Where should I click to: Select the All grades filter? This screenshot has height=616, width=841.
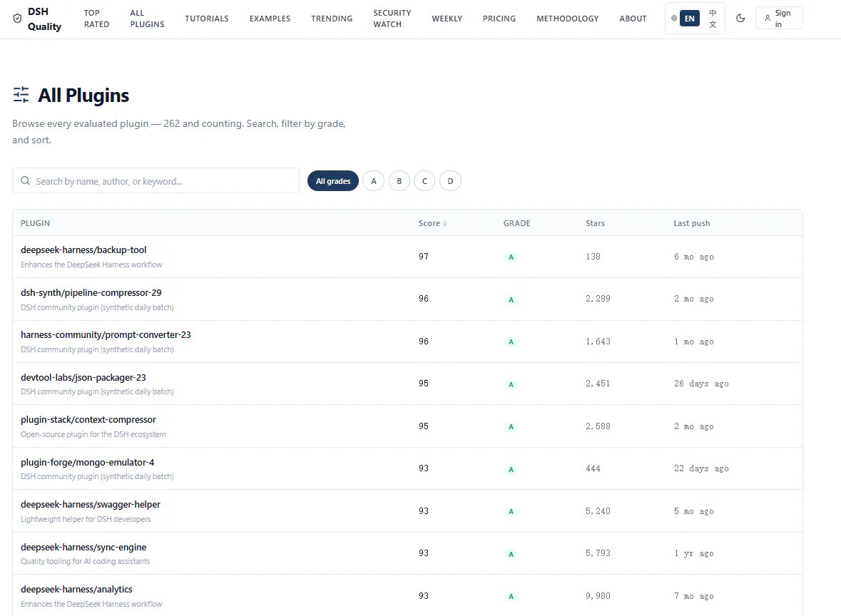pos(333,181)
